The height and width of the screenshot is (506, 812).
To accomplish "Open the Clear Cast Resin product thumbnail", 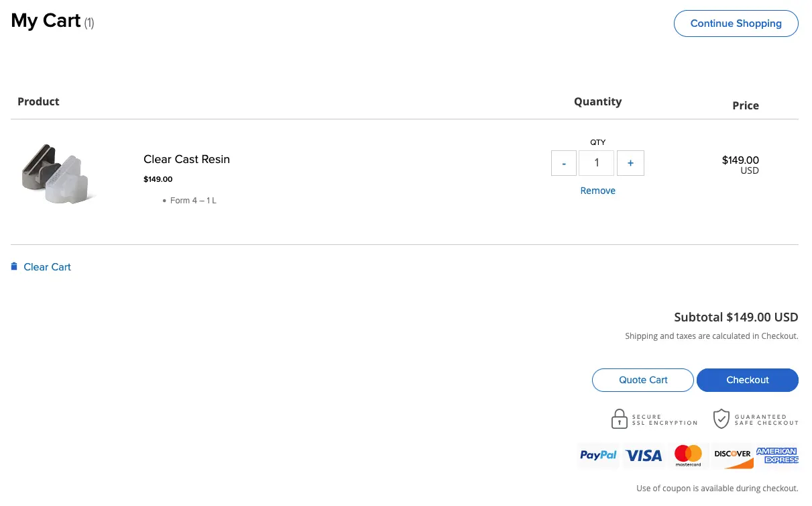I will (x=58, y=173).
